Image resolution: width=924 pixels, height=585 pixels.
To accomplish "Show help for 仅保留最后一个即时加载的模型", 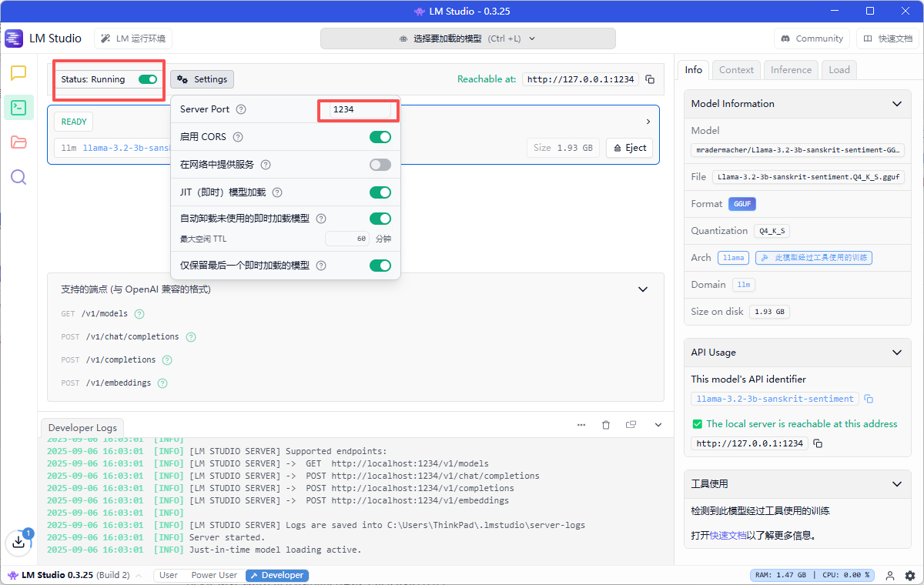I will click(321, 266).
